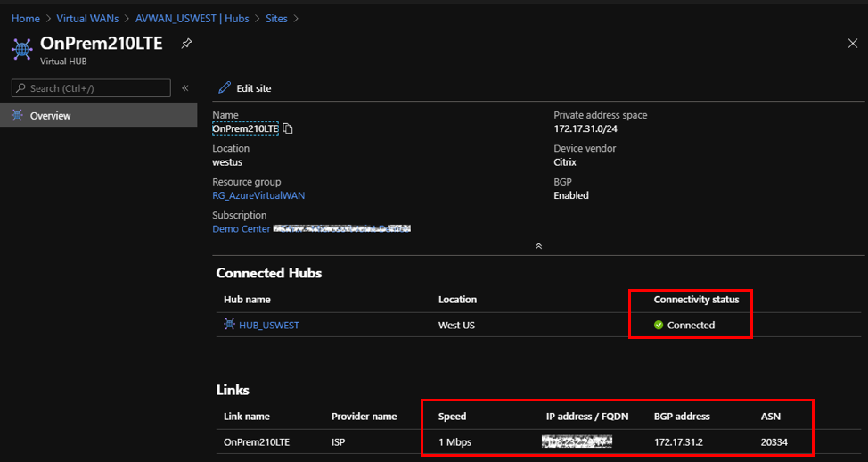
Task: Close the OnPrem210LTE blade
Action: click(x=853, y=44)
